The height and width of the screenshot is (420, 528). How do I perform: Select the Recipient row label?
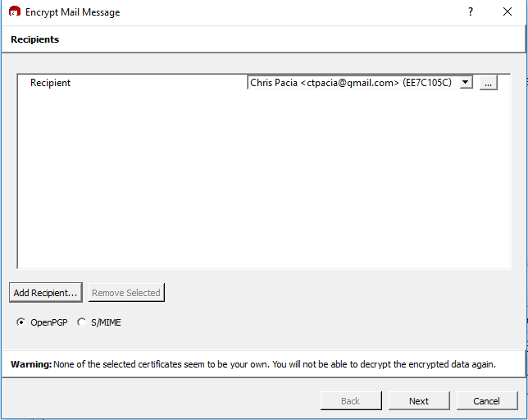click(51, 83)
